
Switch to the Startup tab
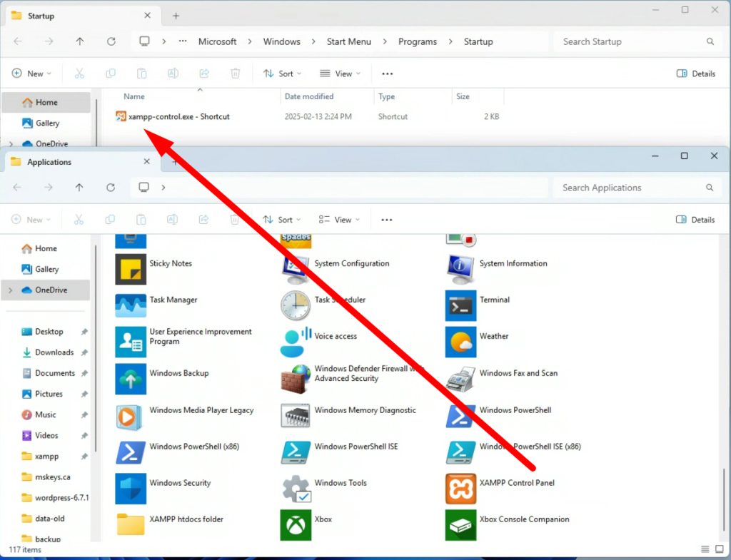coord(81,16)
